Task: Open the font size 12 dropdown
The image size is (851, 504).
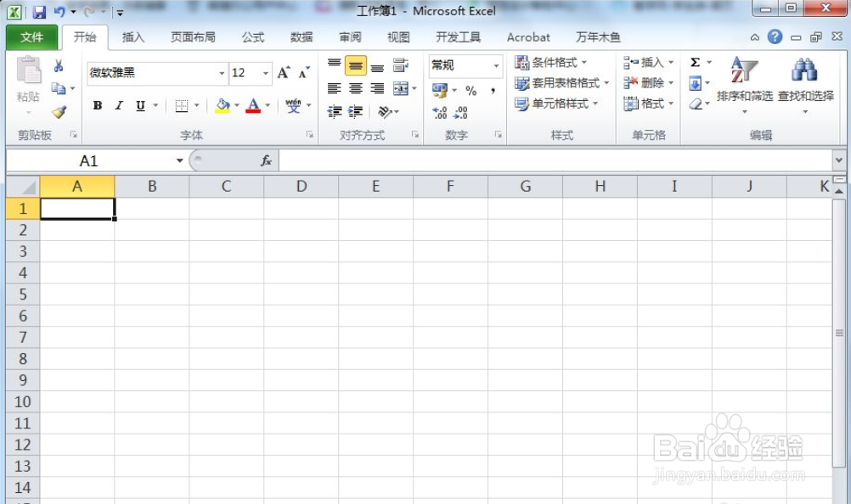Action: (x=265, y=73)
